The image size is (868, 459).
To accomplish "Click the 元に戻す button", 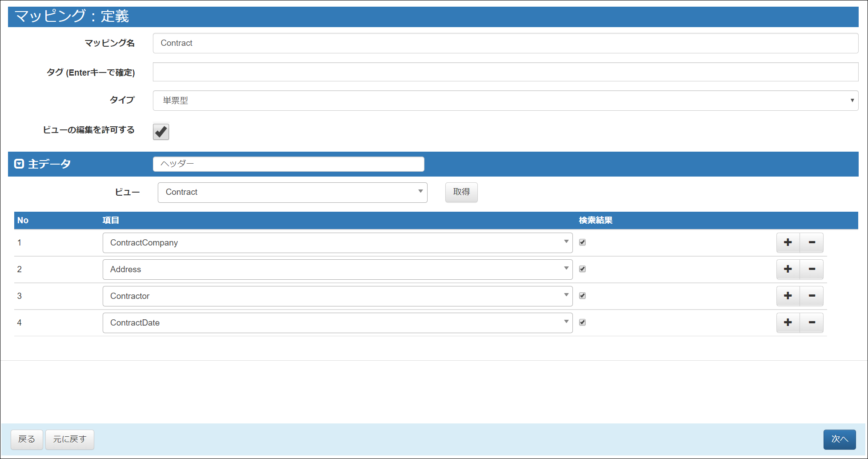I will click(x=70, y=439).
